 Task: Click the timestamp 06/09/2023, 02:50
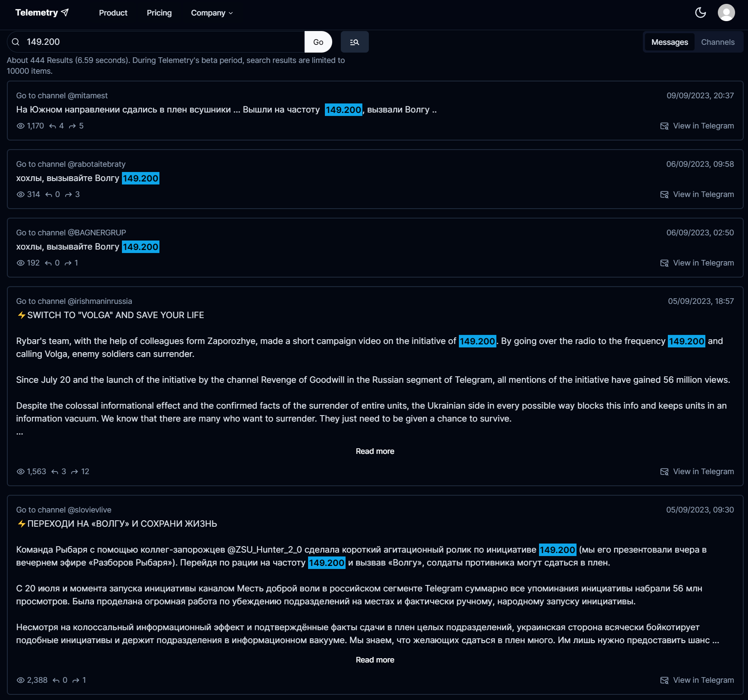(x=700, y=232)
